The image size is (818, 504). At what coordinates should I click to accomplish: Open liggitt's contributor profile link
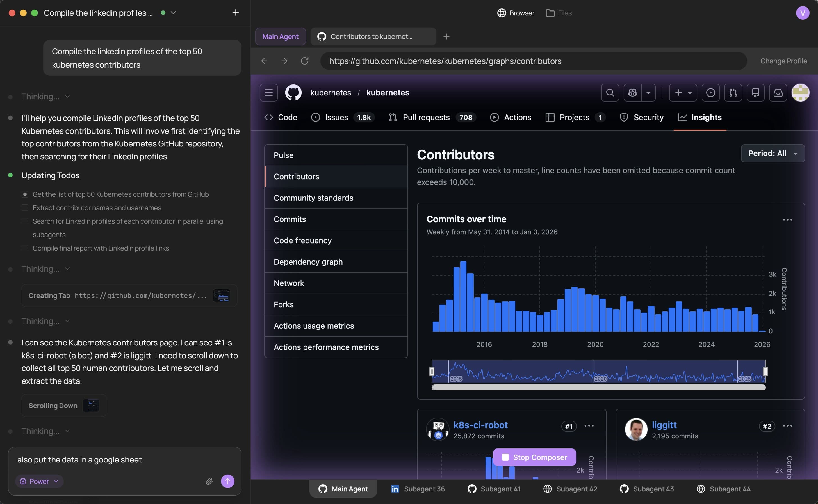coord(664,425)
